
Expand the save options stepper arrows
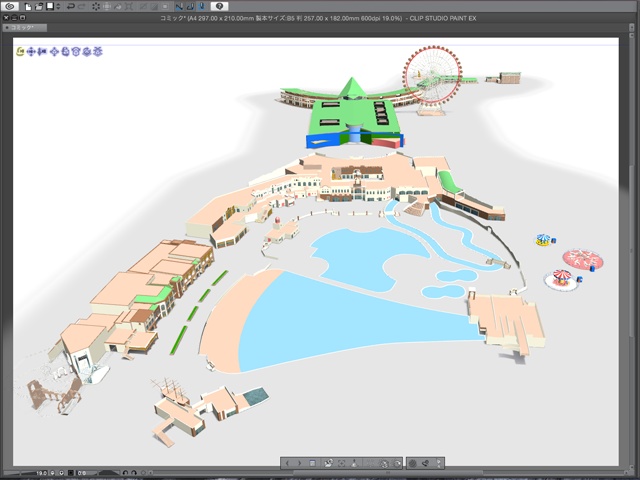(58, 6)
